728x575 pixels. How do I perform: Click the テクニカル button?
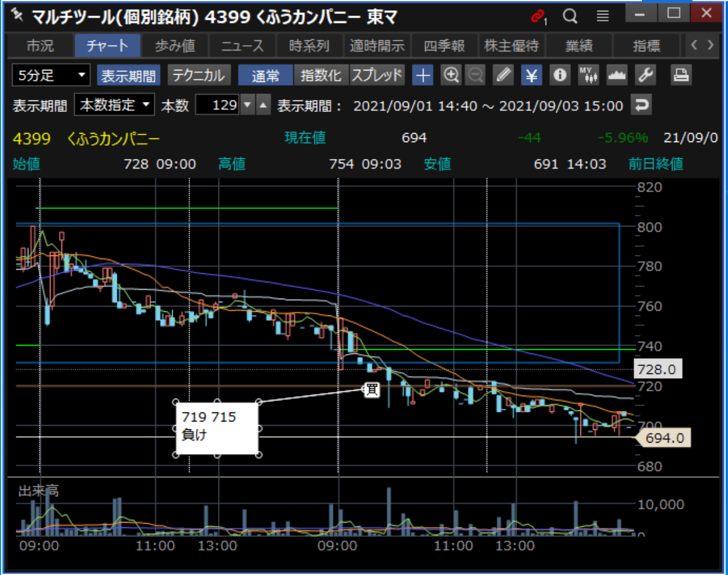(x=199, y=76)
